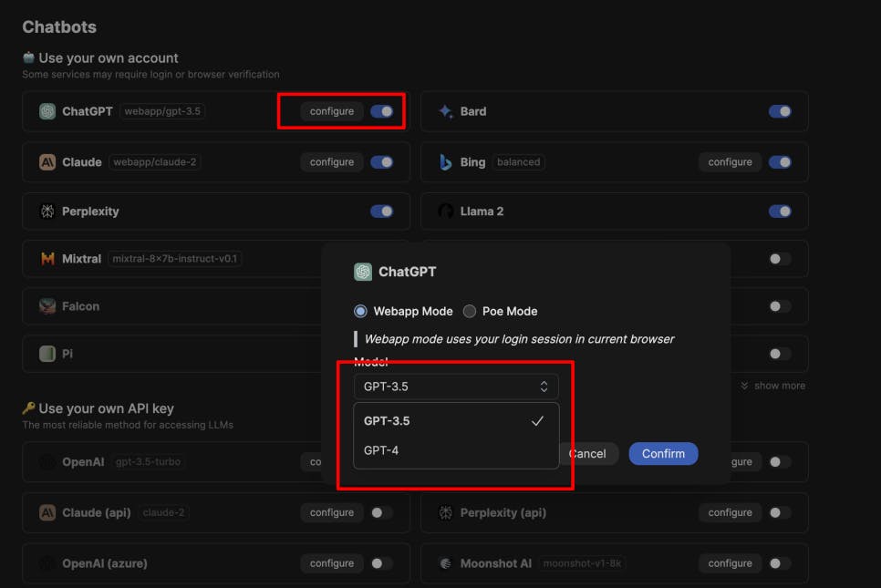Cancel the ChatGPT configuration dialog

[588, 454]
